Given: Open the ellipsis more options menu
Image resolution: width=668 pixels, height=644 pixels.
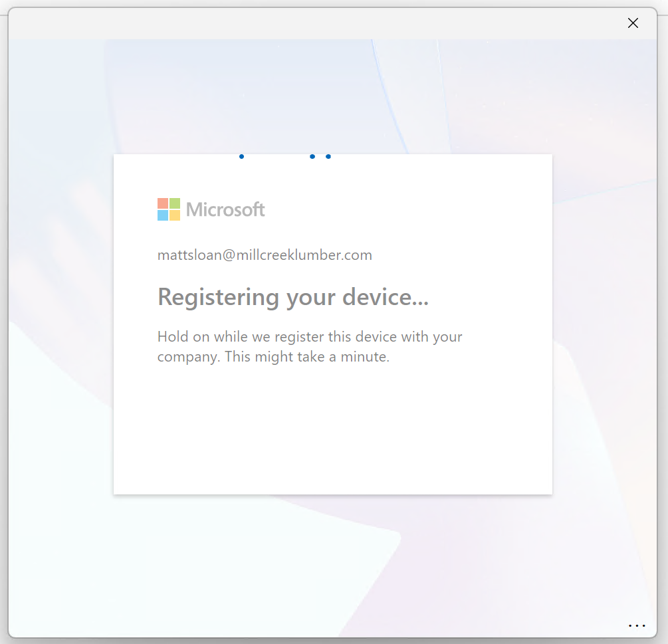Looking at the screenshot, I should click(x=636, y=625).
